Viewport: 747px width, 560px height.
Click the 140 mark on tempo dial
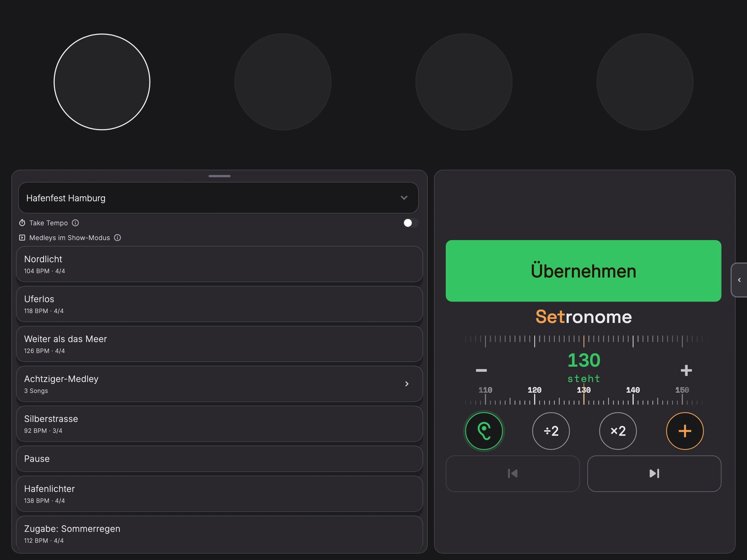(x=633, y=390)
